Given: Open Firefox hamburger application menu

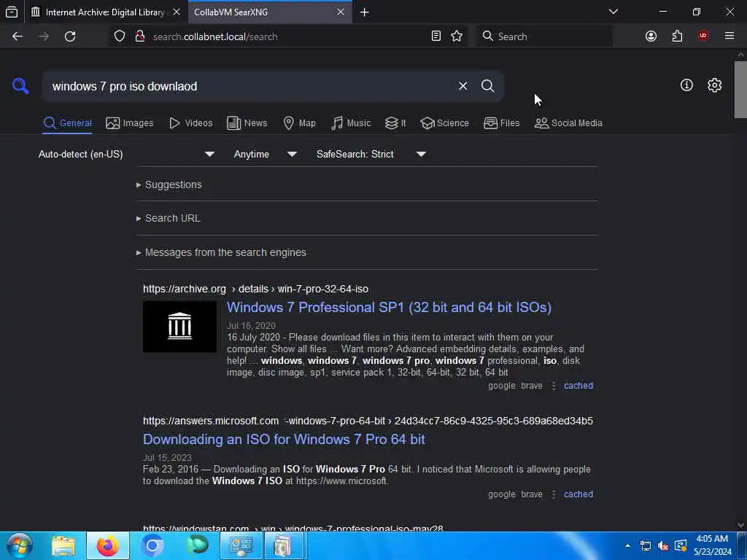Looking at the screenshot, I should 729,36.
